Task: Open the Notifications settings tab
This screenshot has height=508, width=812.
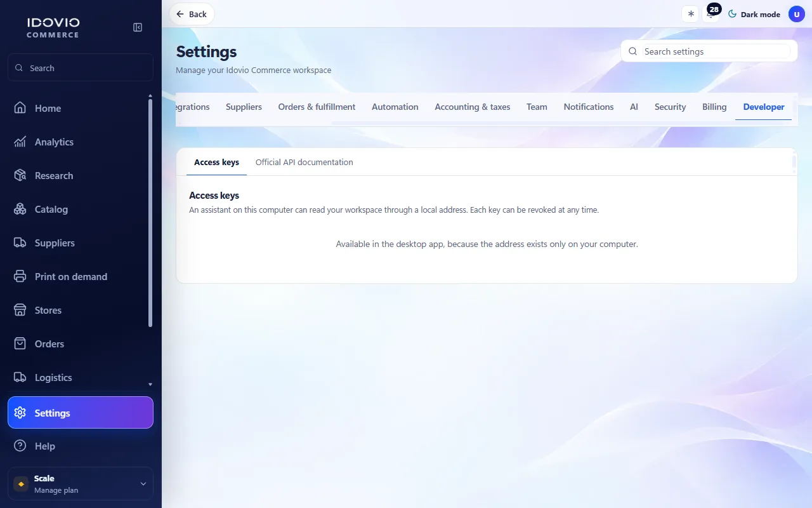Action: click(589, 107)
